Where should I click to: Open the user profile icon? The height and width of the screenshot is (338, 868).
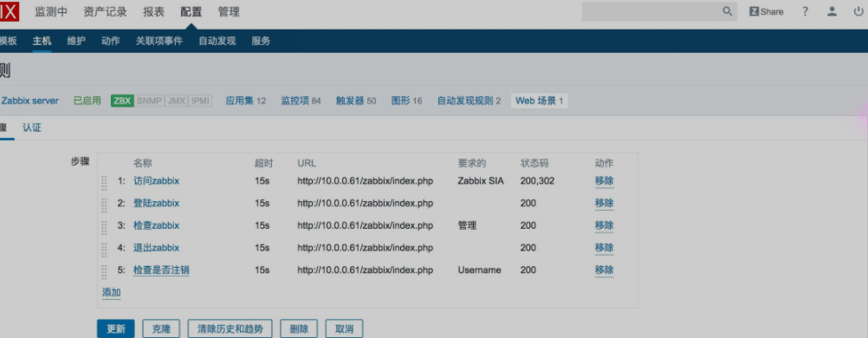click(x=832, y=11)
